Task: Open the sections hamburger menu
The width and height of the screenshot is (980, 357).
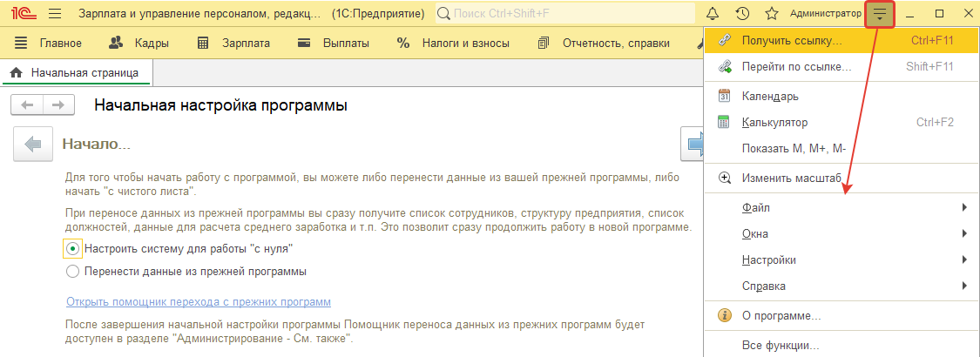Action: pyautogui.click(x=54, y=13)
